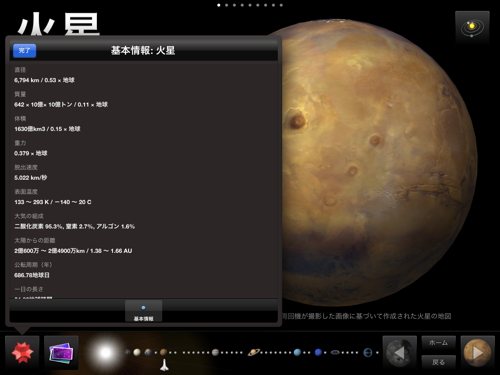Dismiss the panel with 完了 button

pos(24,51)
